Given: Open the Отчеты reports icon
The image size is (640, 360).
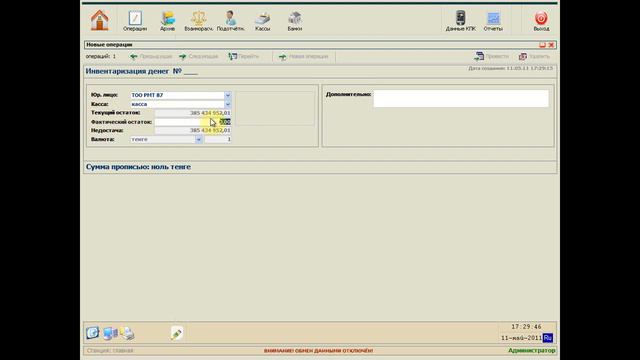Looking at the screenshot, I should coord(493,21).
